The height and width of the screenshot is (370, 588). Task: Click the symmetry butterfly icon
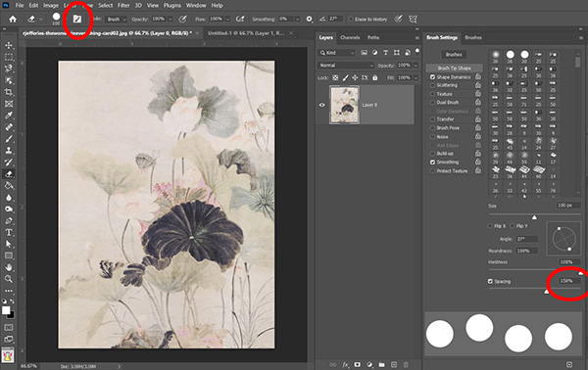point(413,20)
